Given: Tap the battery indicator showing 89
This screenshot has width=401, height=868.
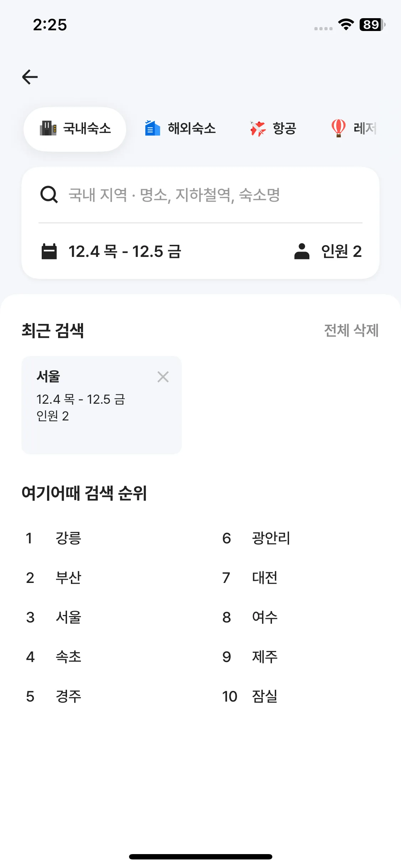Looking at the screenshot, I should (x=370, y=25).
